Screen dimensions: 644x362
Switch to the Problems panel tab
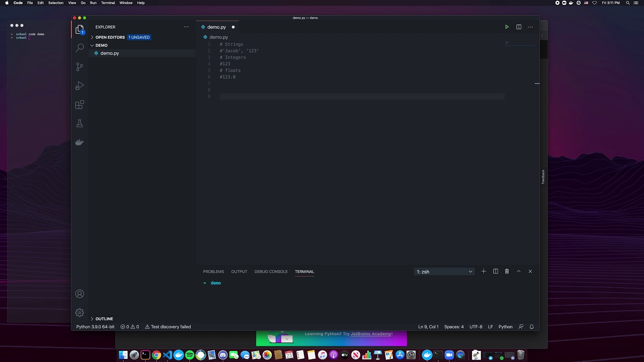pos(213,271)
